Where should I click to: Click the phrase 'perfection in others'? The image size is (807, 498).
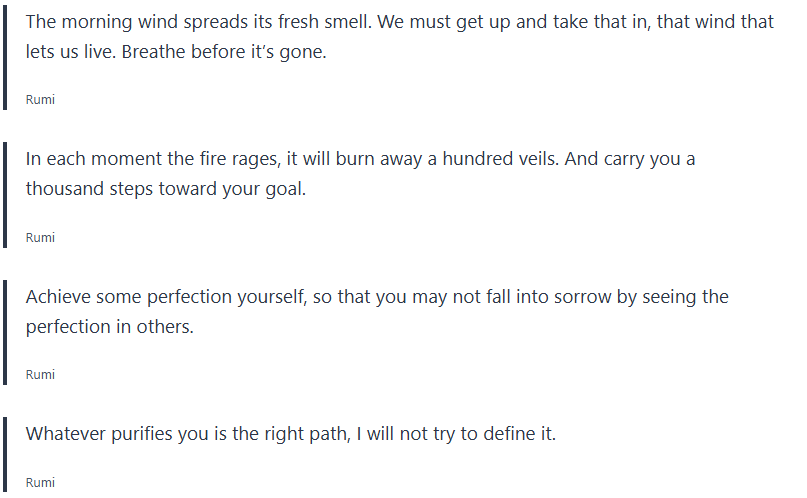click(108, 326)
